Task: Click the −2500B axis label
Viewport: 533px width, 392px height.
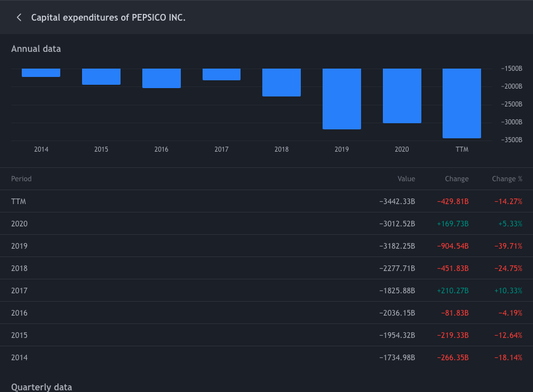Action: (x=512, y=104)
